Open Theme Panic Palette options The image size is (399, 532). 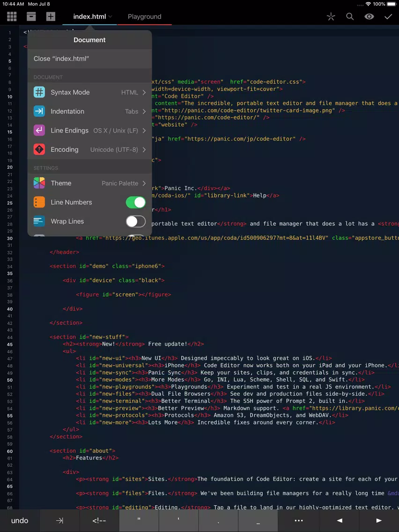pyautogui.click(x=89, y=183)
